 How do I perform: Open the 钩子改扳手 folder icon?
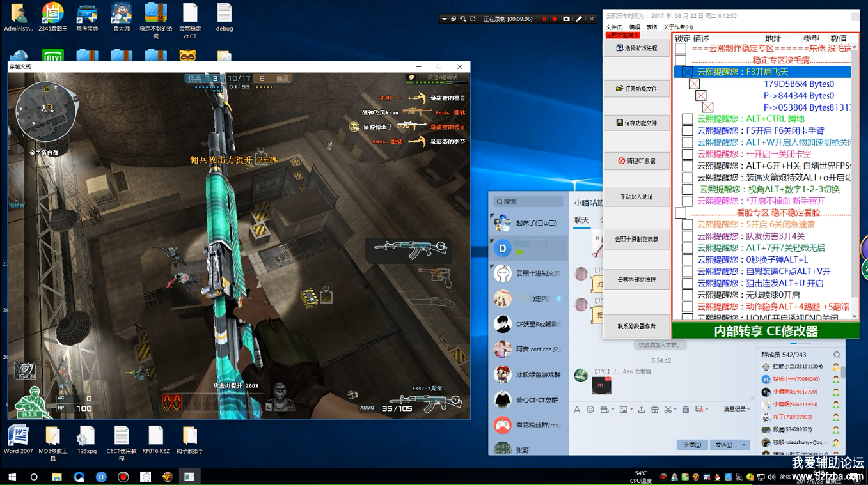point(189,440)
